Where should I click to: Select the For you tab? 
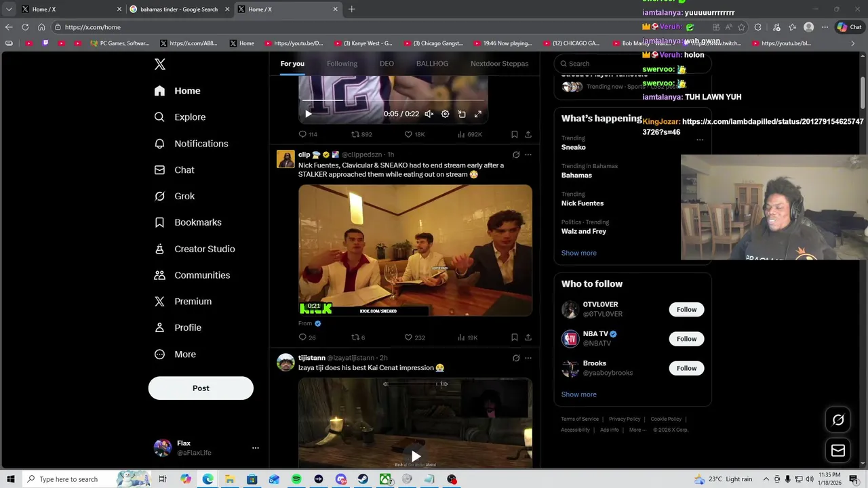292,64
